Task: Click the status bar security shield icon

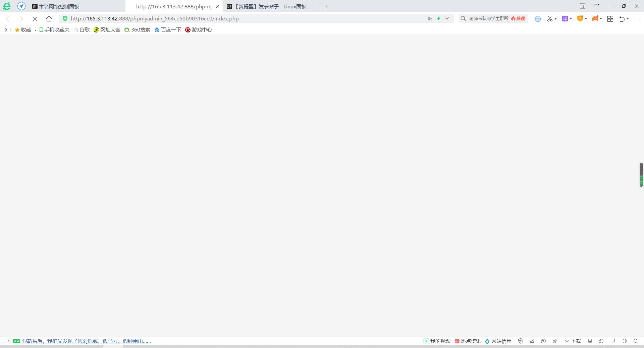Action: pyautogui.click(x=521, y=341)
